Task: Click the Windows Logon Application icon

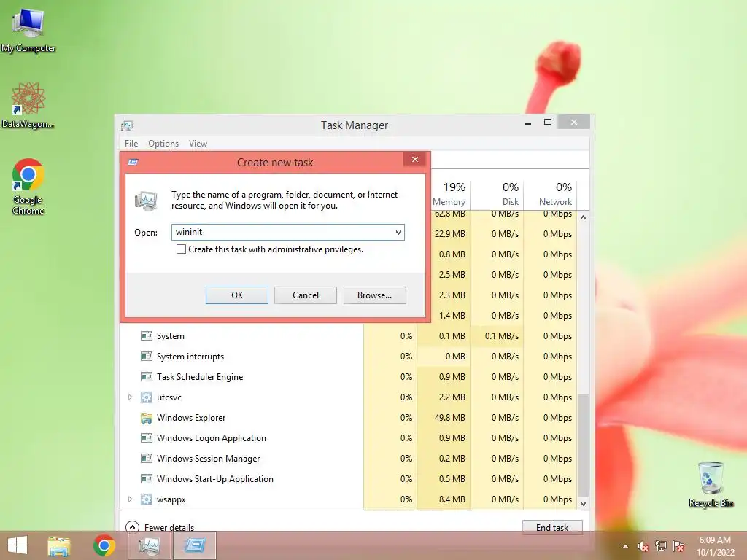Action: coord(146,438)
